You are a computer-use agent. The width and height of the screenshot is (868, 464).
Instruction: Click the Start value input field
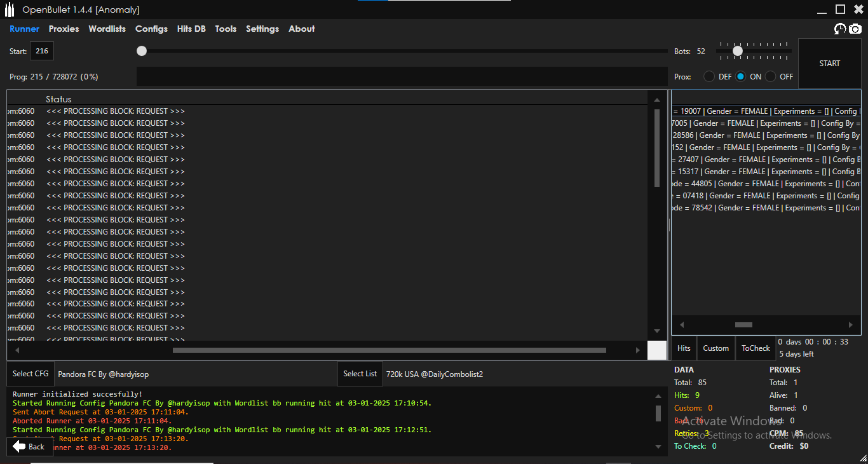click(42, 51)
